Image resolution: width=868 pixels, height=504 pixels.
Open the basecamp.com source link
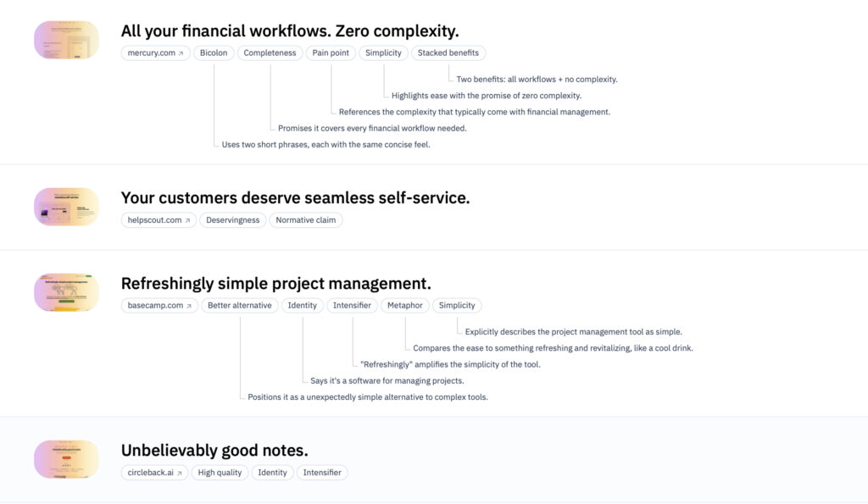(159, 305)
